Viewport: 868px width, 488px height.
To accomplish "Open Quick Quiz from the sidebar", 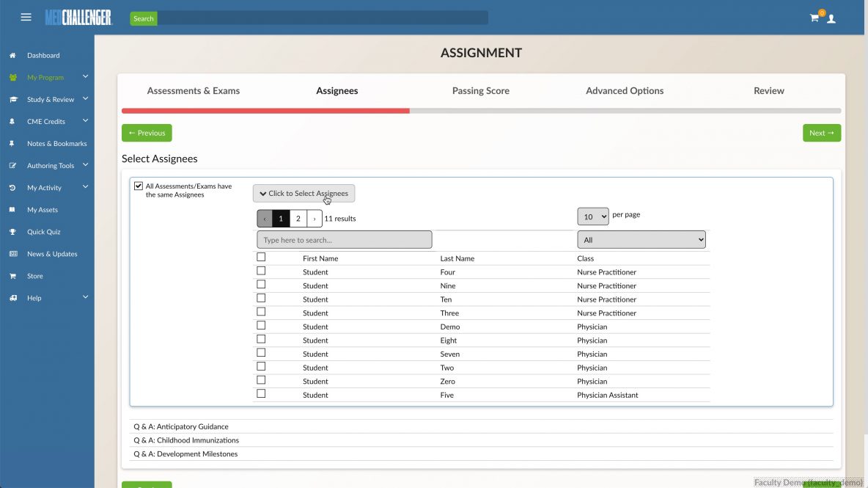I will 44,232.
